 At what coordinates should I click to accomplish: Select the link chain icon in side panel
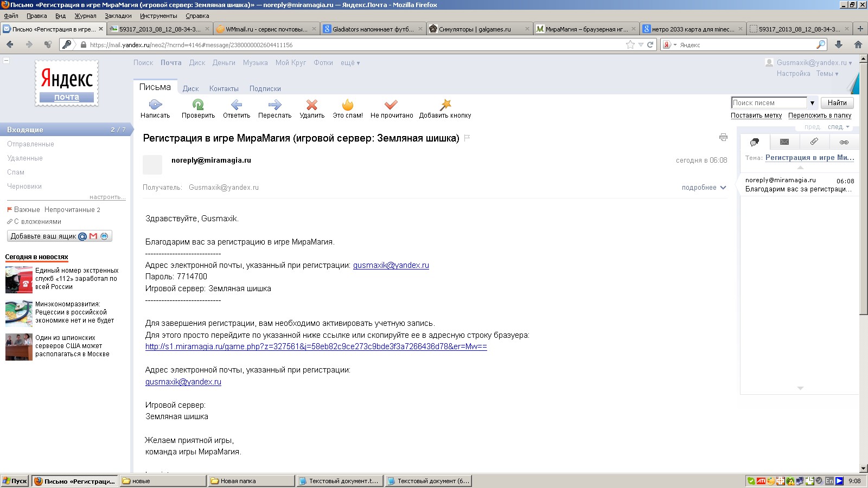[x=844, y=142]
